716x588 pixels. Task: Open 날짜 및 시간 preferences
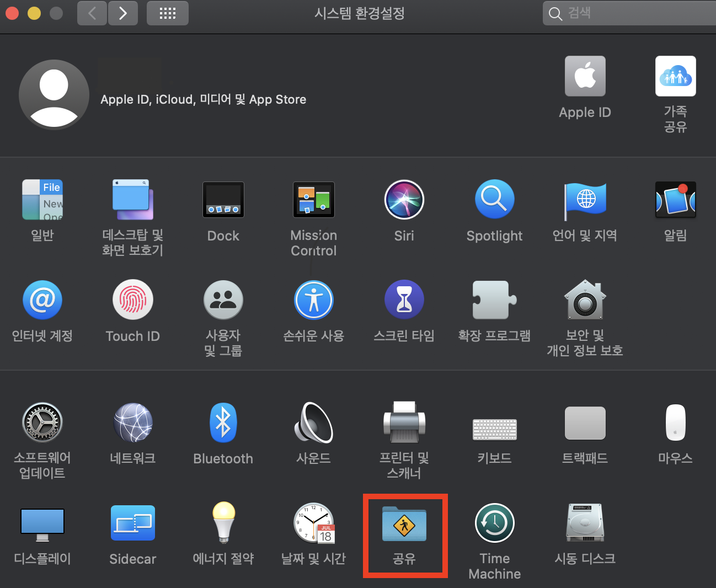[314, 523]
